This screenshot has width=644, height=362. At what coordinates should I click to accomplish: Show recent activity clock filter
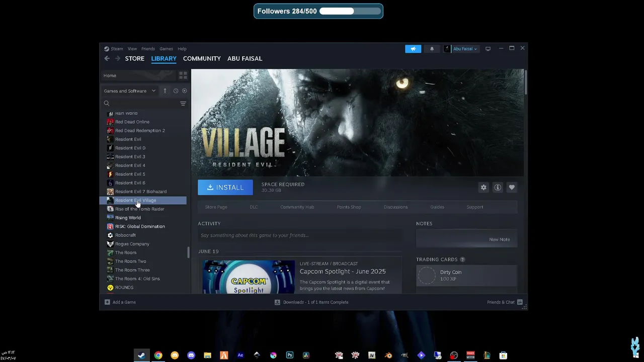coord(176,91)
